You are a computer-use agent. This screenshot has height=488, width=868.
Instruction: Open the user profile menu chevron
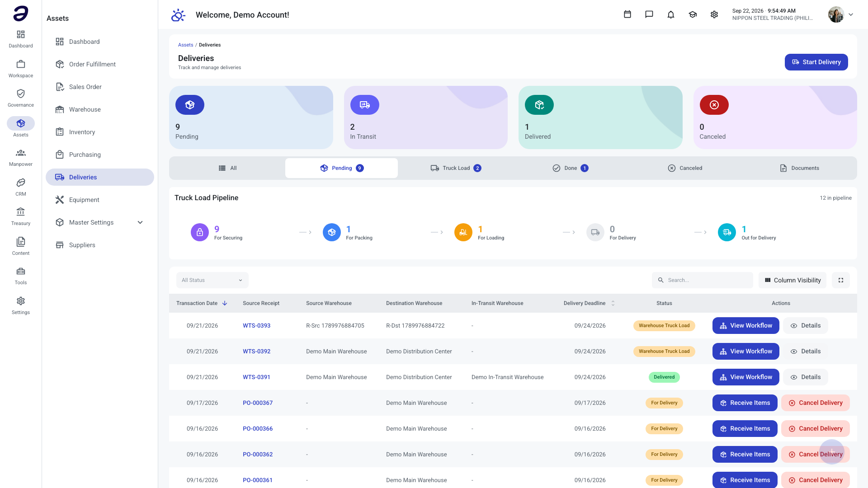point(851,14)
